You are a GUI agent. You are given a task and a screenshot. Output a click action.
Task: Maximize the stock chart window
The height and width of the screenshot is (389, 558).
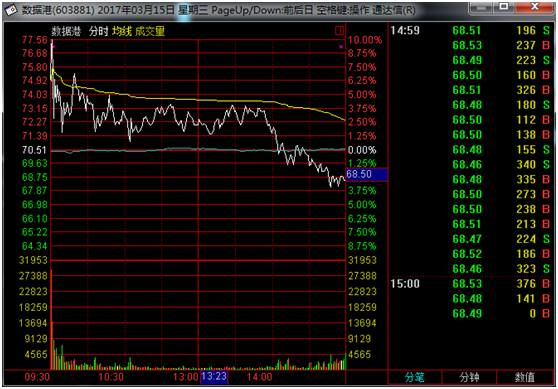[504, 7]
